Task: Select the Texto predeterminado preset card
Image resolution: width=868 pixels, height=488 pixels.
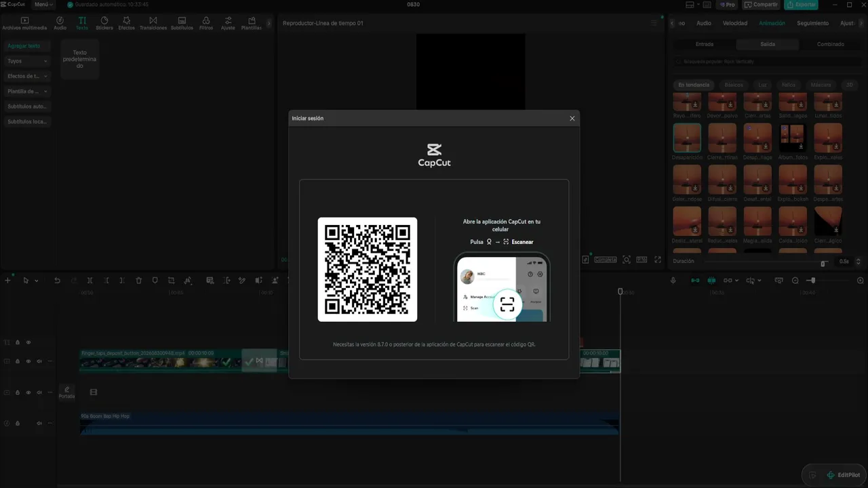Action: click(80, 59)
